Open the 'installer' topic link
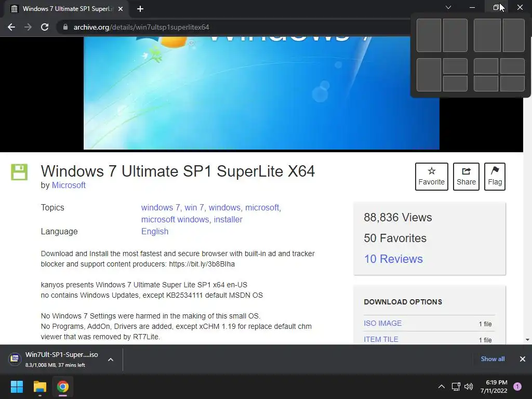Image resolution: width=532 pixels, height=399 pixels. 228,220
